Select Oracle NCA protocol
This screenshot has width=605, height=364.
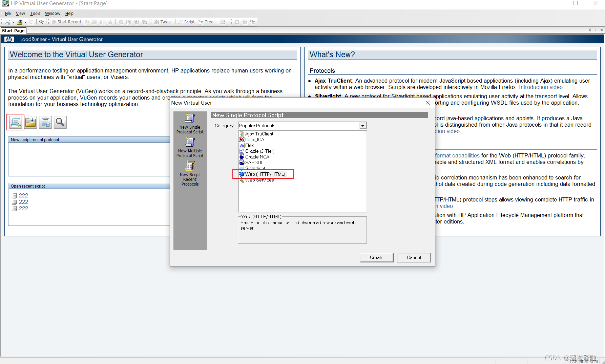254,157
